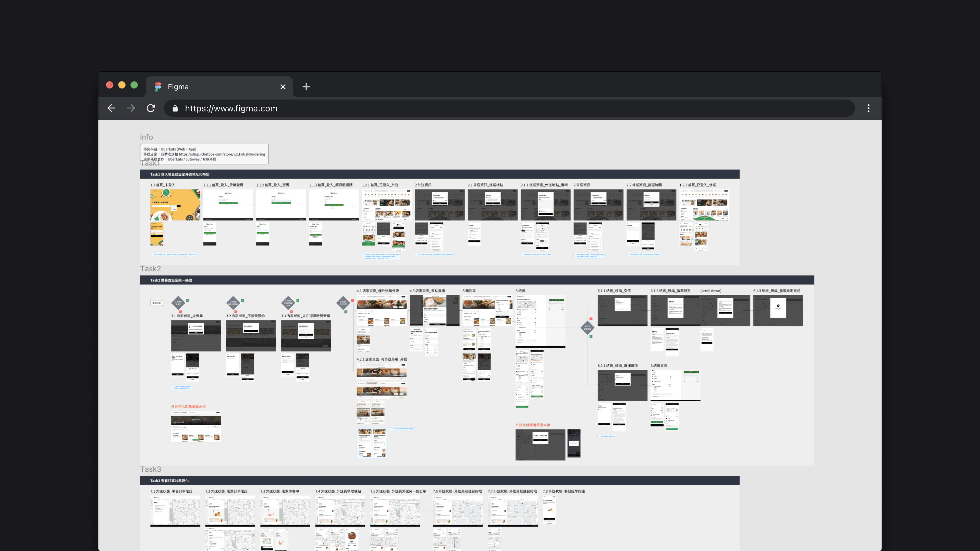Click the 選擇店家 flowchart start box

click(156, 303)
